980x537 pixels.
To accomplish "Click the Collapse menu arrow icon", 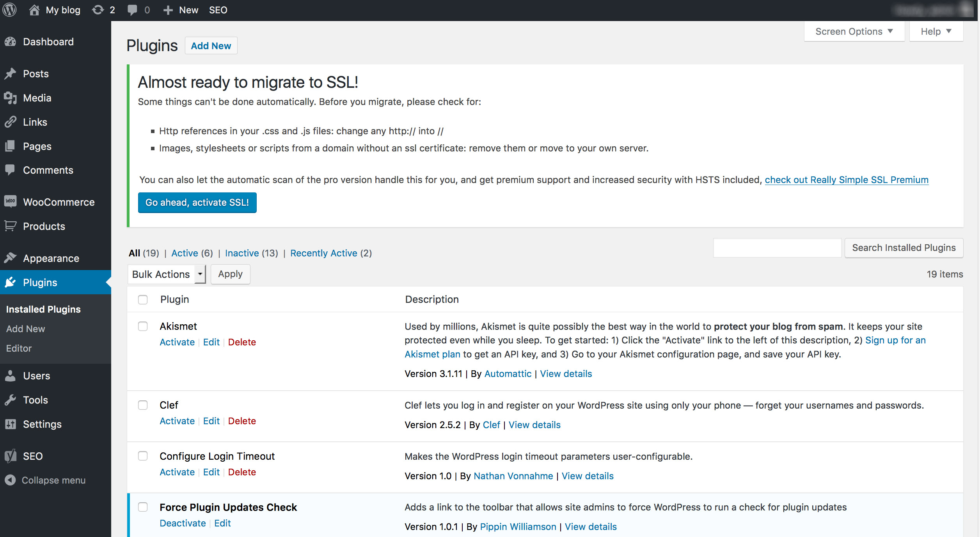I will (x=11, y=480).
